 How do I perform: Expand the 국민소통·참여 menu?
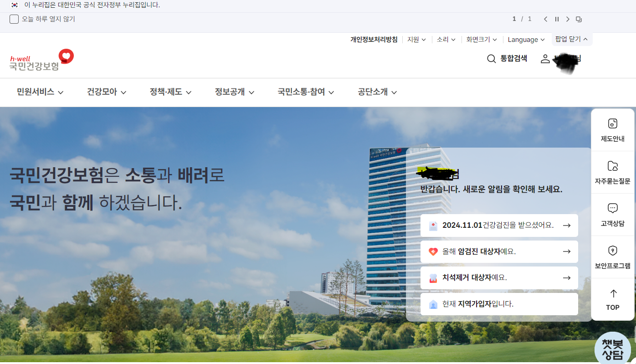click(x=306, y=92)
